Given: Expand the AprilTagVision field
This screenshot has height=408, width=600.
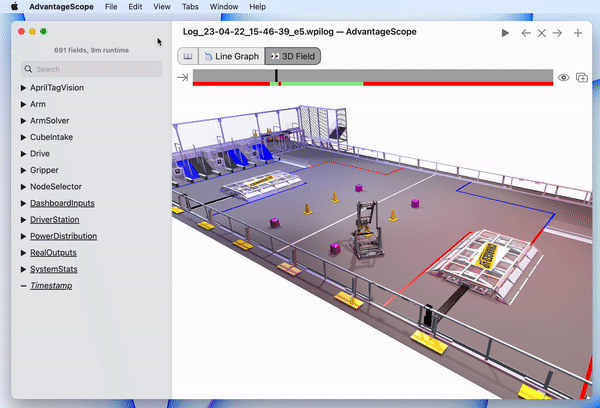Looking at the screenshot, I should tap(23, 88).
